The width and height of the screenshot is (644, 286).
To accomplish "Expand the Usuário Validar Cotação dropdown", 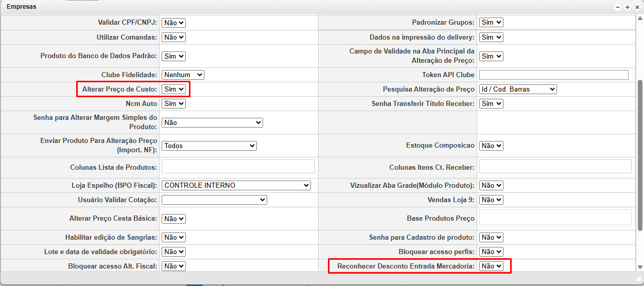I will 214,200.
